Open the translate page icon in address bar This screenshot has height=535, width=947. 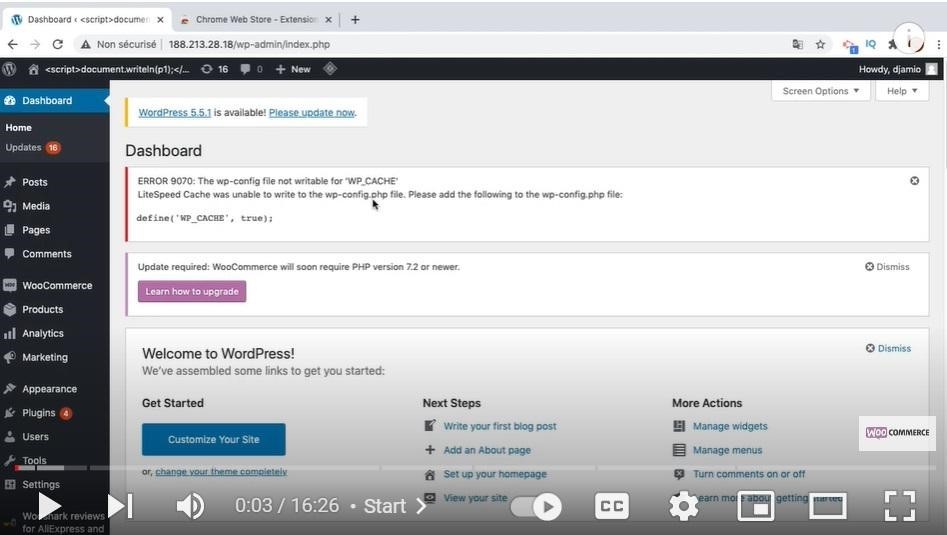pos(798,44)
